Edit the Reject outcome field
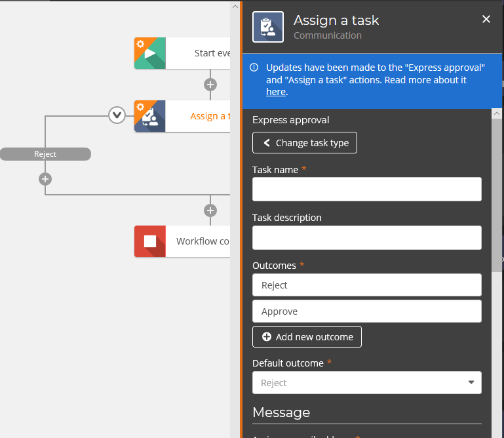Image resolution: width=504 pixels, height=438 pixels. click(x=367, y=285)
